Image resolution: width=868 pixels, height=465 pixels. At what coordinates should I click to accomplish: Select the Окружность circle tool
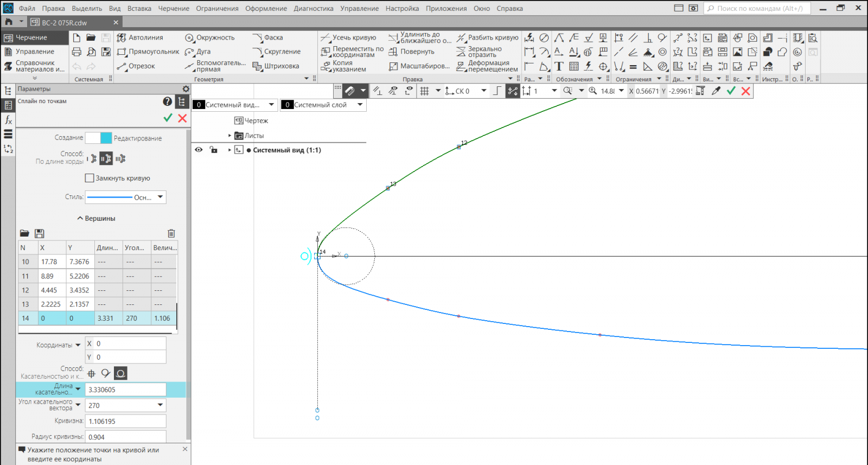(210, 37)
